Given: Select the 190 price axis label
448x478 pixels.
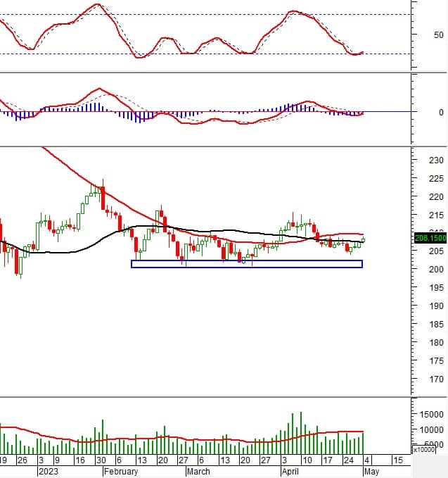Looking at the screenshot, I should coord(436,306).
